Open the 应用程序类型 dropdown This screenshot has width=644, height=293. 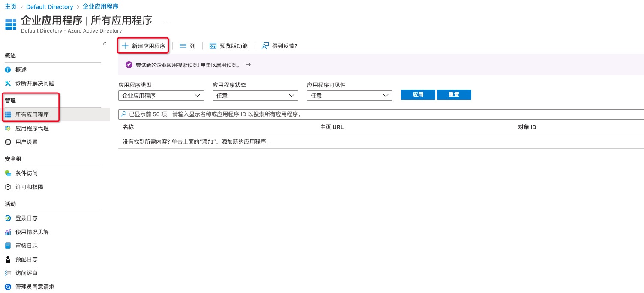click(x=161, y=96)
